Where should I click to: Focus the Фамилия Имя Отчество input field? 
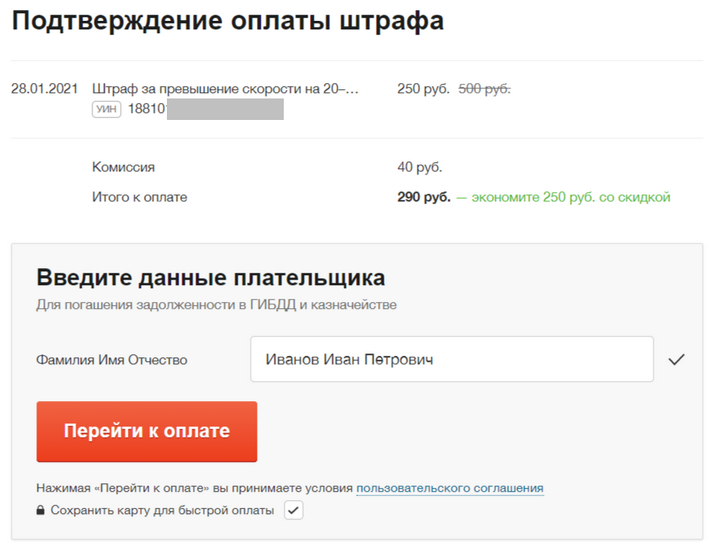452,359
